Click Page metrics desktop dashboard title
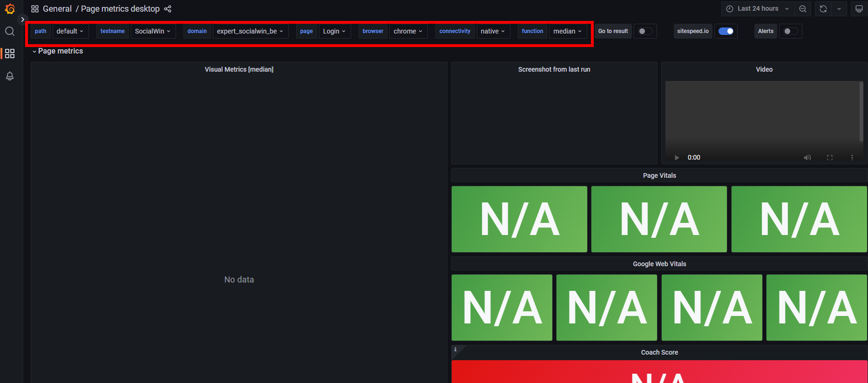Viewport: 868px width, 383px height. (120, 9)
